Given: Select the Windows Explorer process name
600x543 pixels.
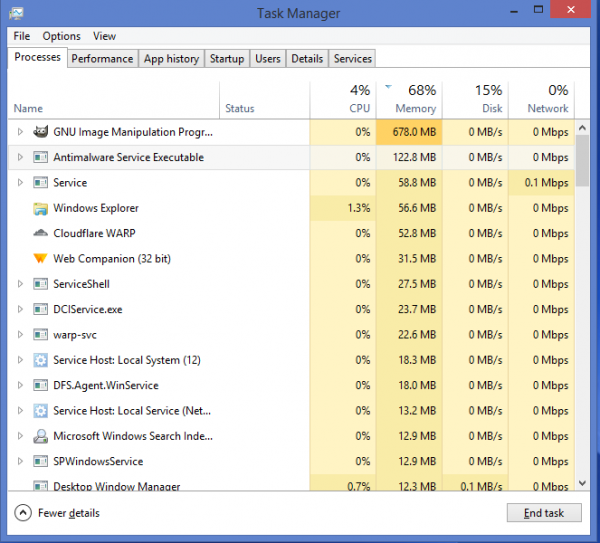Looking at the screenshot, I should tap(96, 208).
